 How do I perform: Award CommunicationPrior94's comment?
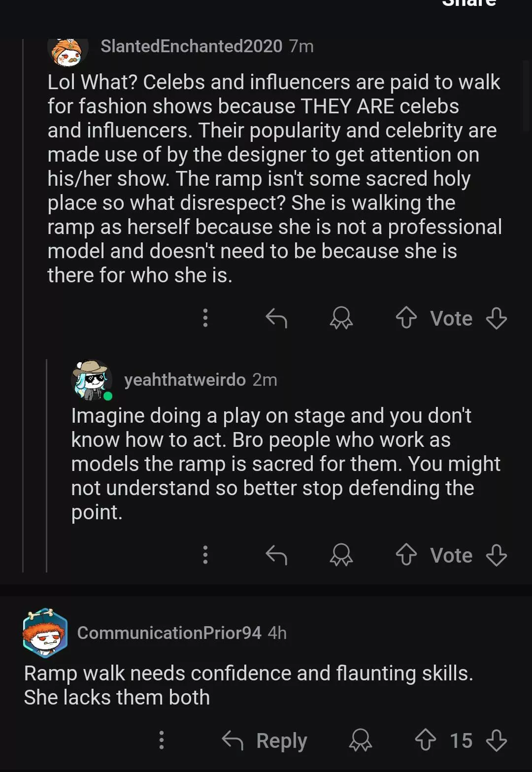coord(360,740)
